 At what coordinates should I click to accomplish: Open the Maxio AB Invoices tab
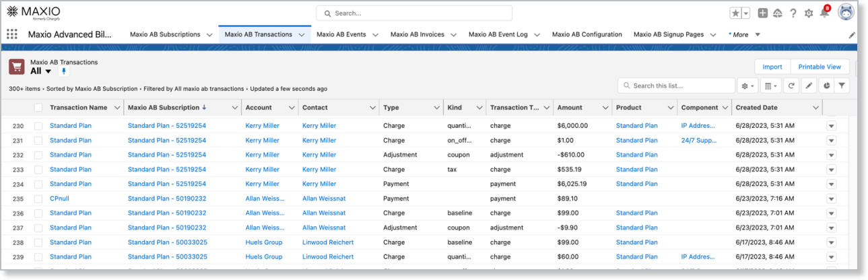click(x=417, y=34)
